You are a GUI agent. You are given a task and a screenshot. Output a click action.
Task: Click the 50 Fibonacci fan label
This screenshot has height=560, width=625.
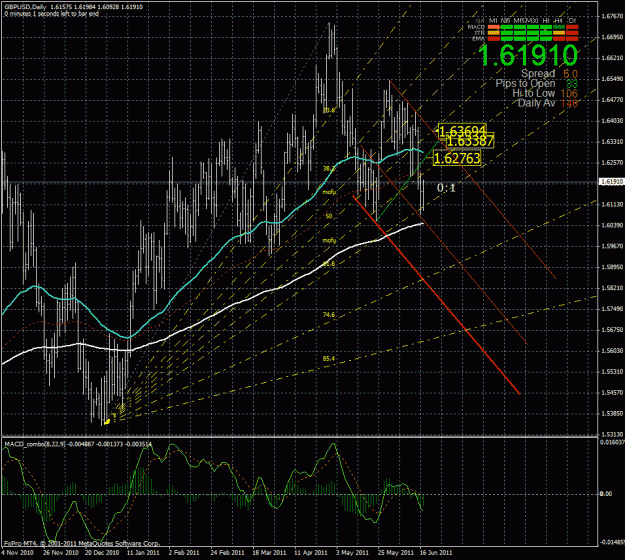click(329, 216)
